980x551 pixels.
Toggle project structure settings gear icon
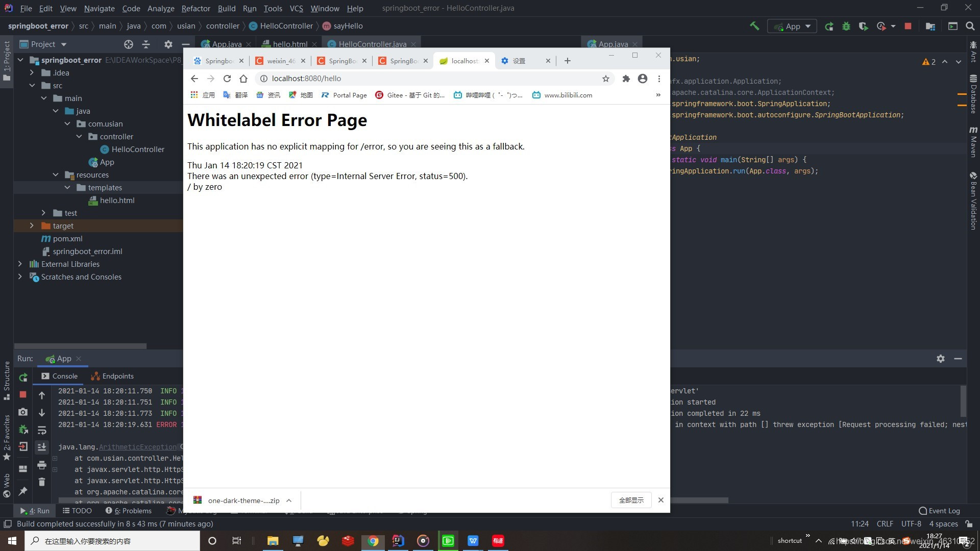coord(167,44)
